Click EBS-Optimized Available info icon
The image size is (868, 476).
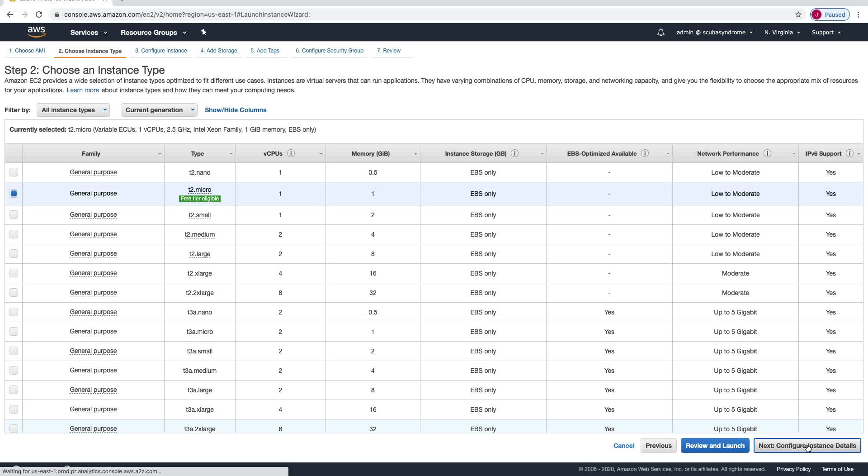point(645,153)
